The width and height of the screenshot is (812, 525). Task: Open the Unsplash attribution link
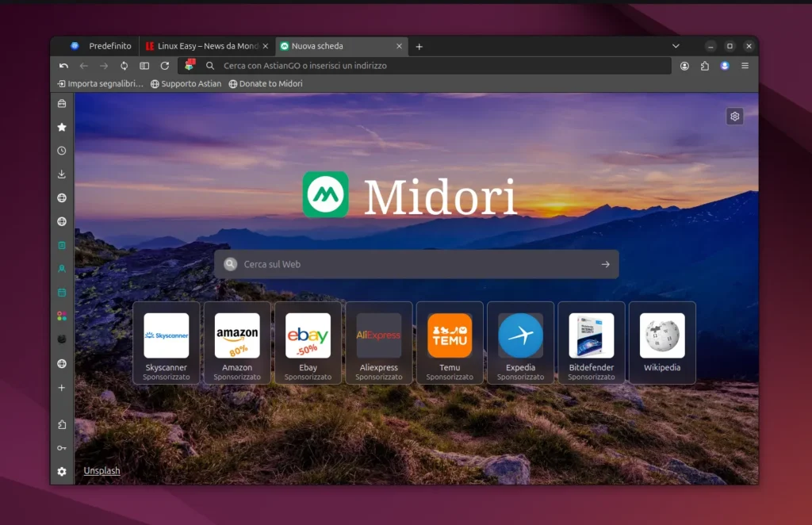101,470
